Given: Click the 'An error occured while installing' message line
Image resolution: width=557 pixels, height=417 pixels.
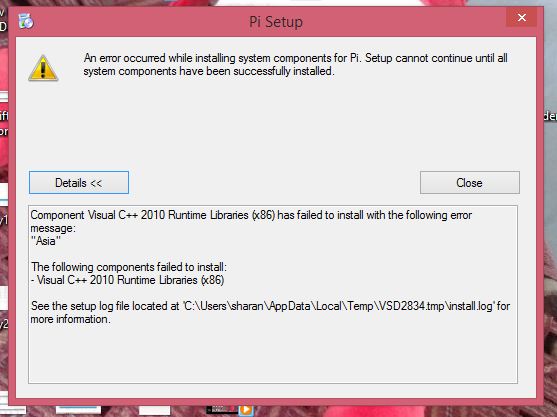Looking at the screenshot, I should [x=295, y=58].
